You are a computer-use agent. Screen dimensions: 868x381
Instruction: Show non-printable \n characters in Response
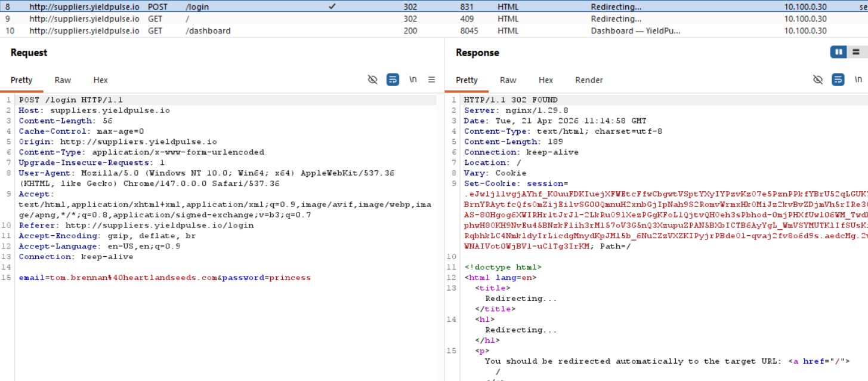858,79
